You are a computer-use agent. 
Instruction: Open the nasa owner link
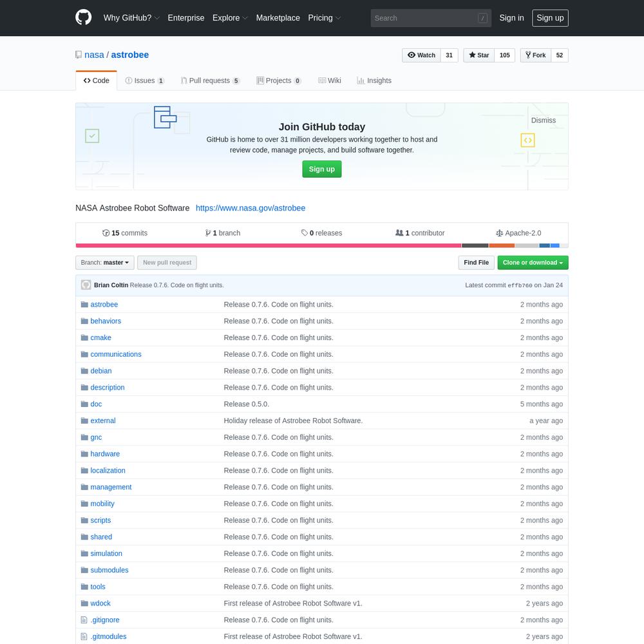pos(95,55)
